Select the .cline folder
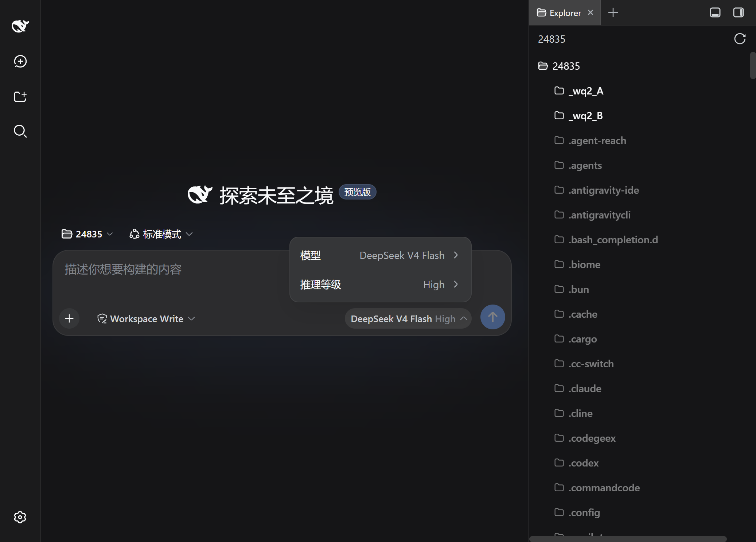The height and width of the screenshot is (542, 756). [573, 413]
